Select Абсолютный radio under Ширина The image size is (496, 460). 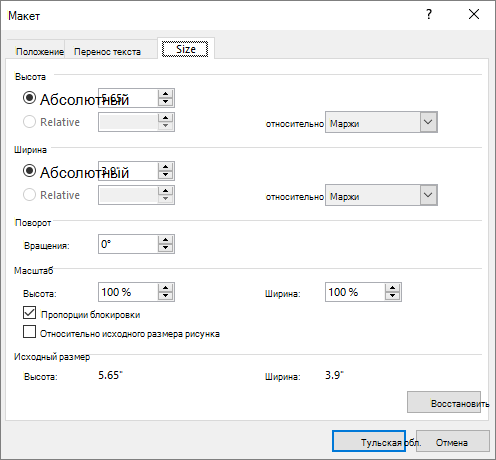point(29,171)
